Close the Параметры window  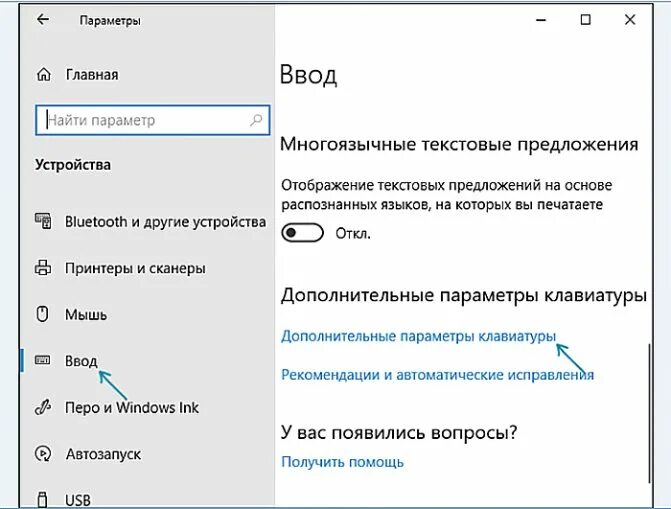630,20
